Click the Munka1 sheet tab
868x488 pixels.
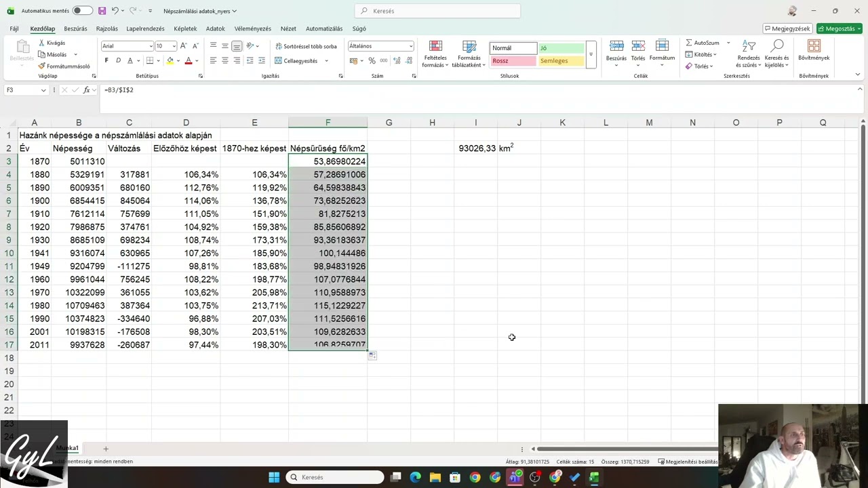tap(67, 448)
